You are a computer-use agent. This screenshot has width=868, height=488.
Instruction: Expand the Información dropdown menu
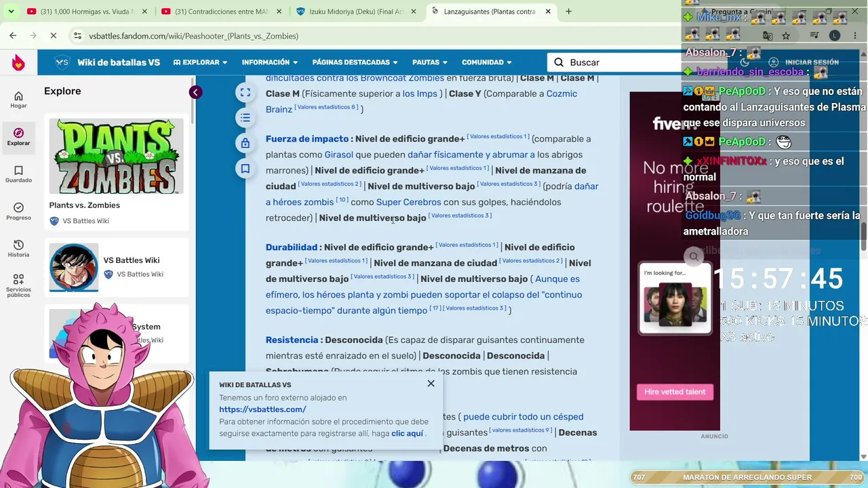[270, 62]
